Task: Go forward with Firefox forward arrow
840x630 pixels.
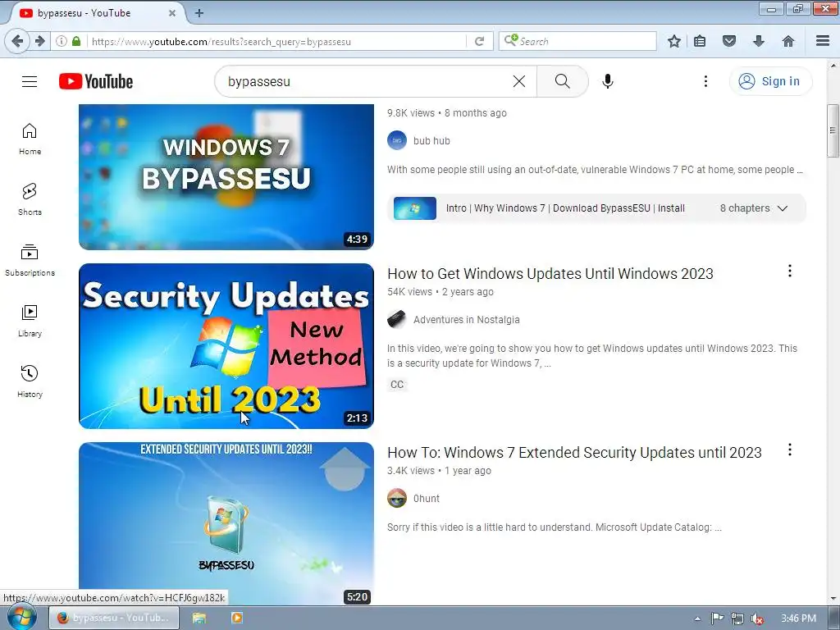Action: pyautogui.click(x=39, y=41)
